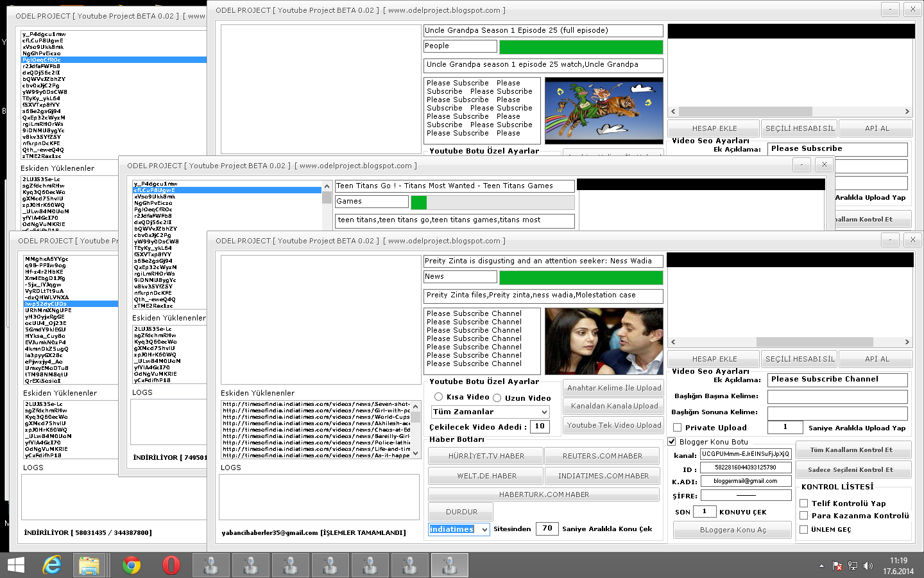The image size is (924, 578).
Task: Show hidden system tray icons
Action: coord(821,566)
